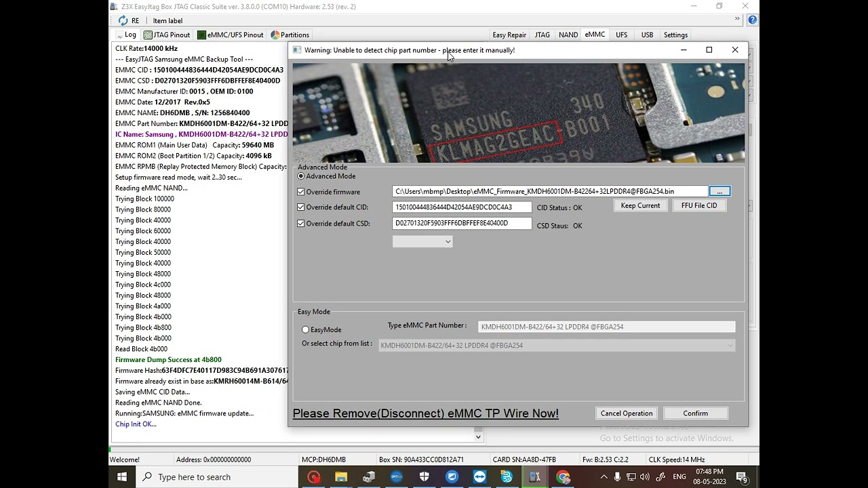This screenshot has height=488, width=868.
Task: Select the EasyMode radio button
Action: point(305,329)
